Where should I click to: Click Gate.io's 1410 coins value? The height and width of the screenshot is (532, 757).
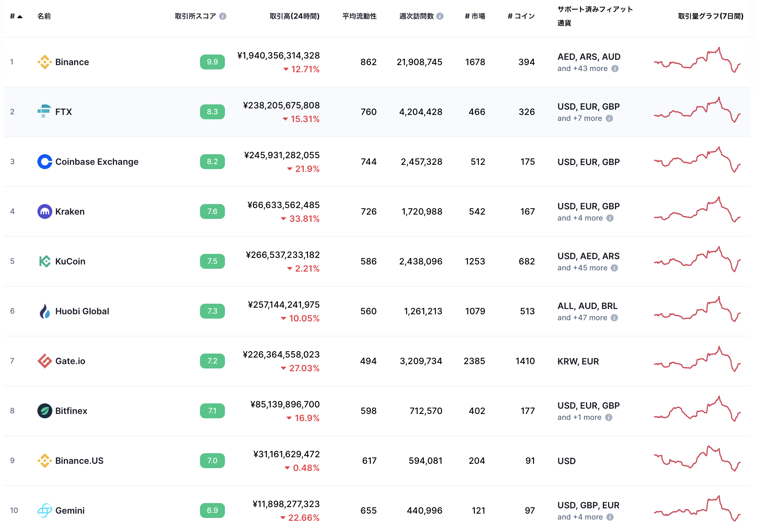pyautogui.click(x=525, y=361)
